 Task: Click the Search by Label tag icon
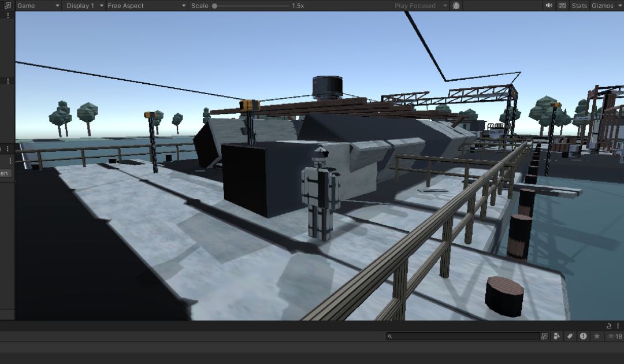[570, 336]
